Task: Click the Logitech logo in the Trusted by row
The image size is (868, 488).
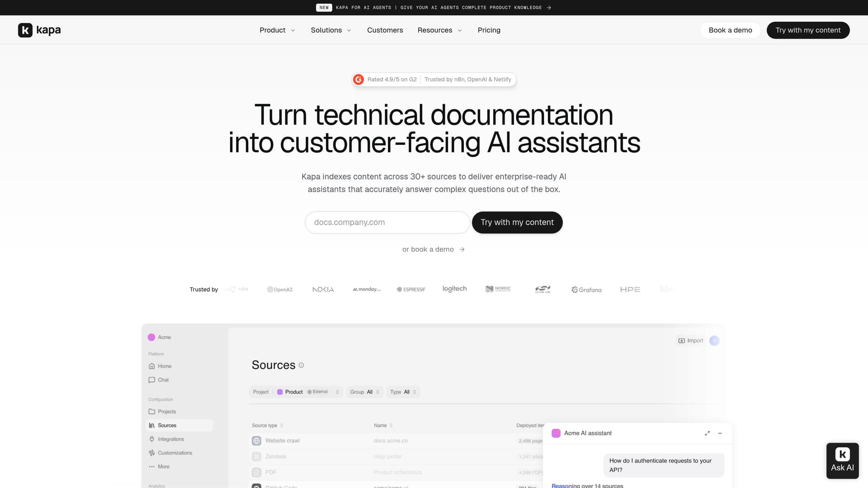Action: click(455, 289)
